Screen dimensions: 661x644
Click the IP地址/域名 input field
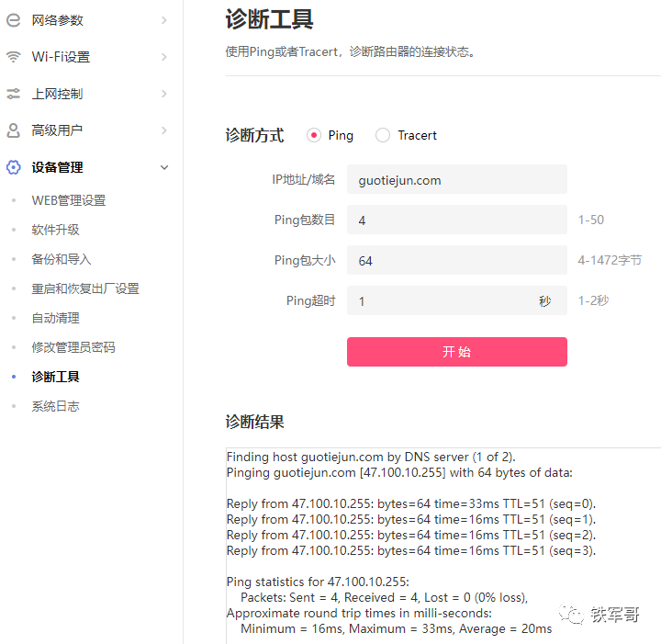coord(456,180)
